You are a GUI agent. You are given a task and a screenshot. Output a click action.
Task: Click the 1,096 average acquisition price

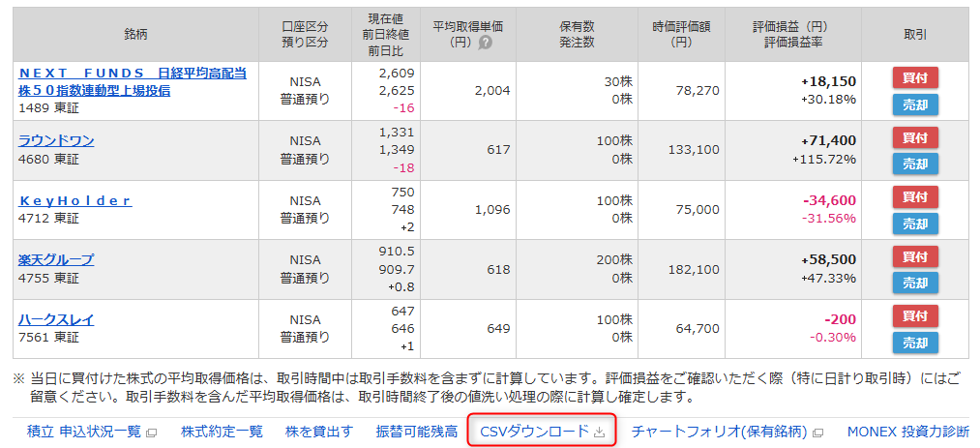[492, 210]
